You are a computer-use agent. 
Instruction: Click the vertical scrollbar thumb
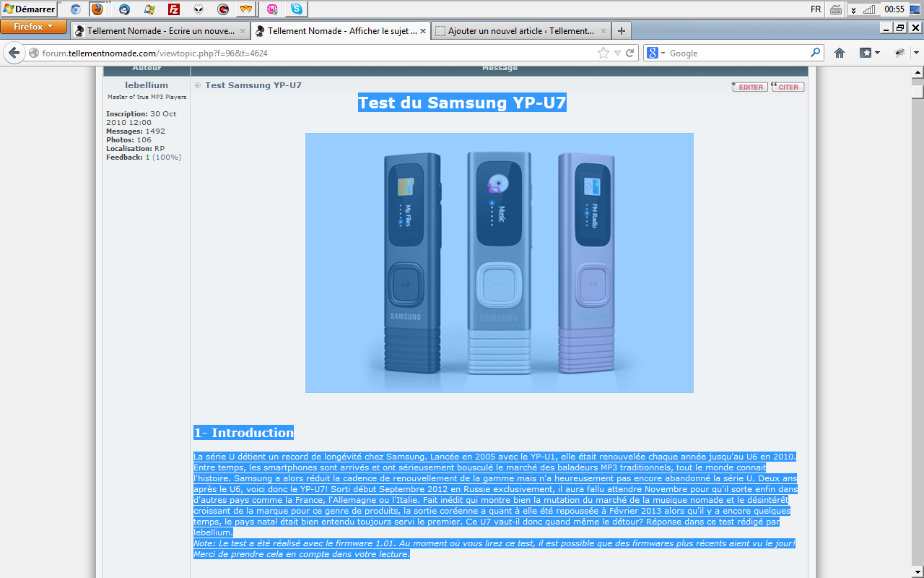[x=918, y=92]
